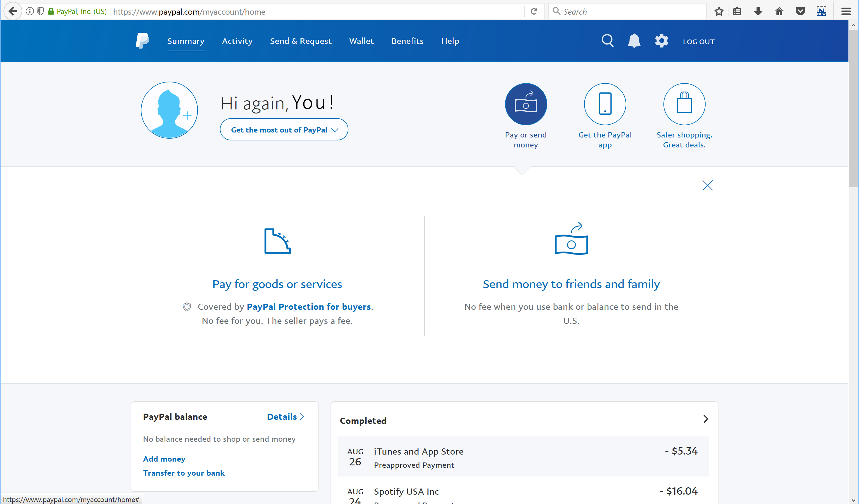Open the Activity tab
Image resolution: width=859 pixels, height=504 pixels.
click(237, 41)
